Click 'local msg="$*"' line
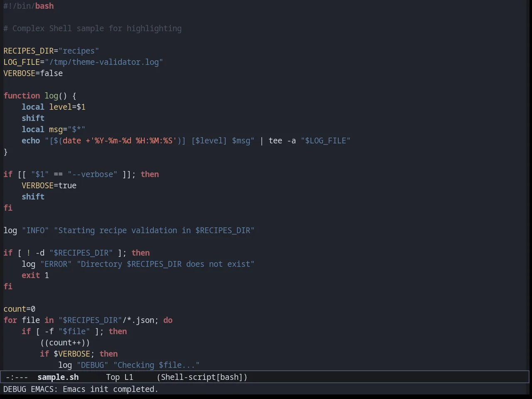Screen dimensions: 532x399 pos(54,129)
